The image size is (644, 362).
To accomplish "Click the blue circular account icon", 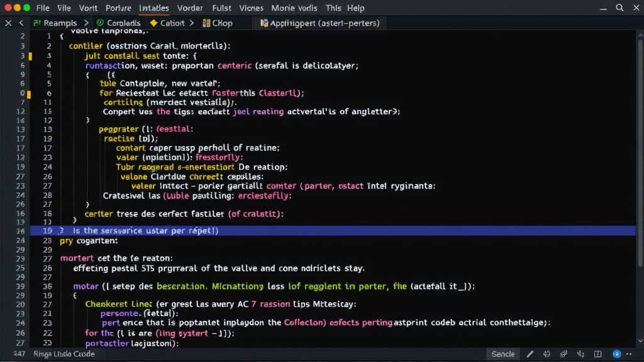I will tap(617, 354).
